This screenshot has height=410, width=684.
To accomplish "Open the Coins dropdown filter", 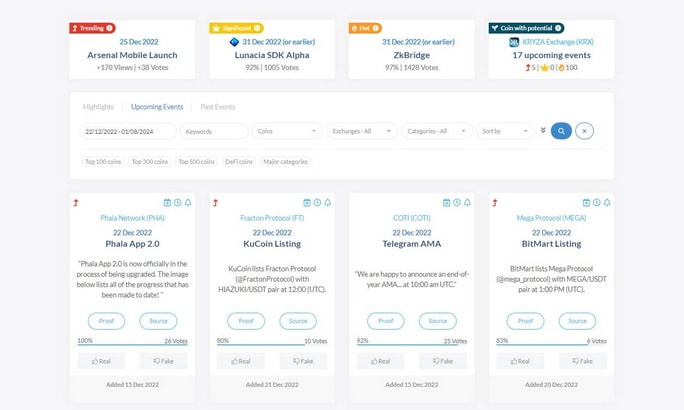I will click(x=287, y=131).
